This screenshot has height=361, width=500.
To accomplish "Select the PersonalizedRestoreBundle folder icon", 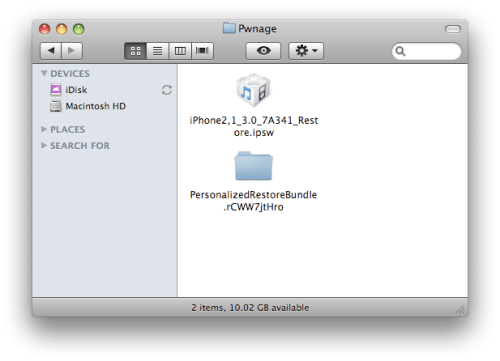I will (253, 166).
